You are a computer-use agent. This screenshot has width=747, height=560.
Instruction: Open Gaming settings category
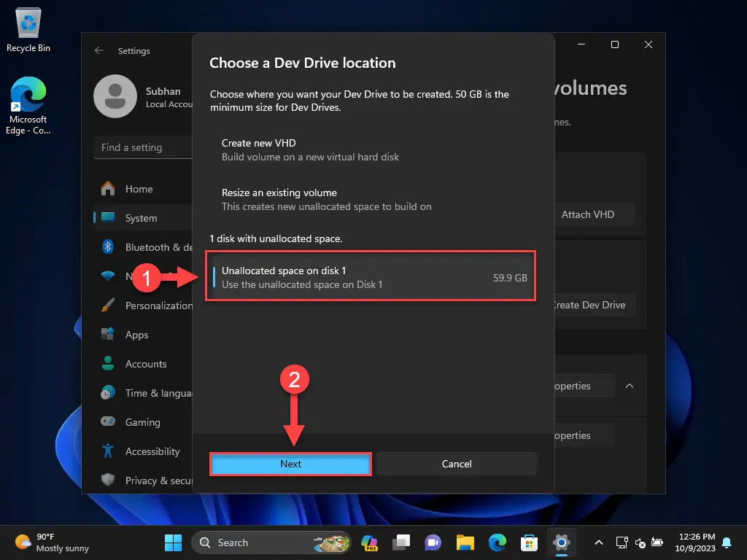click(143, 422)
